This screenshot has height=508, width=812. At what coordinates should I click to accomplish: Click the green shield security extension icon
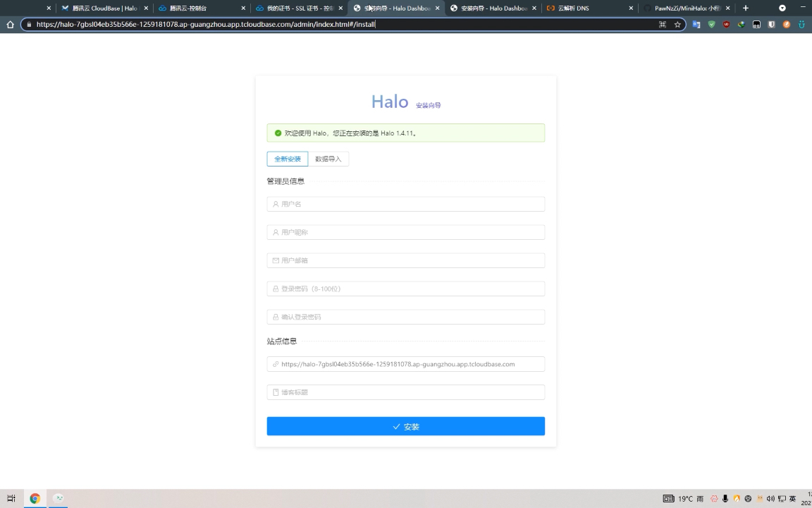712,24
